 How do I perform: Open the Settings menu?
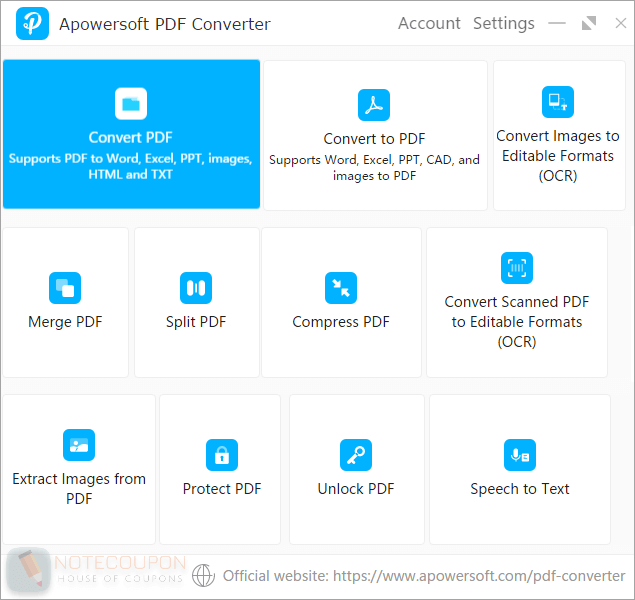[x=504, y=23]
